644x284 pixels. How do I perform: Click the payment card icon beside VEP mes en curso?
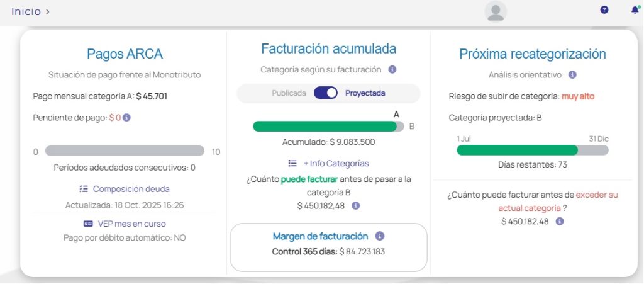[x=88, y=224]
